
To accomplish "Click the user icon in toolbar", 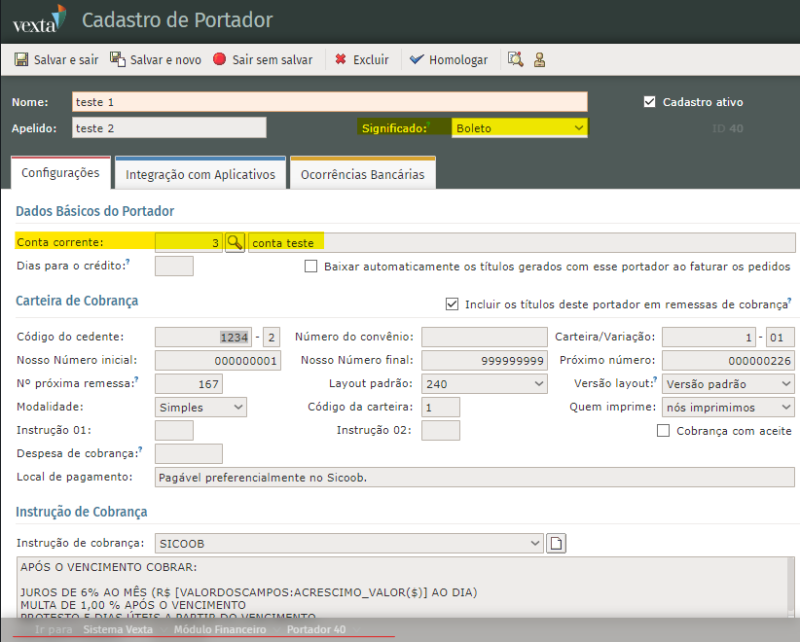I will click(539, 60).
